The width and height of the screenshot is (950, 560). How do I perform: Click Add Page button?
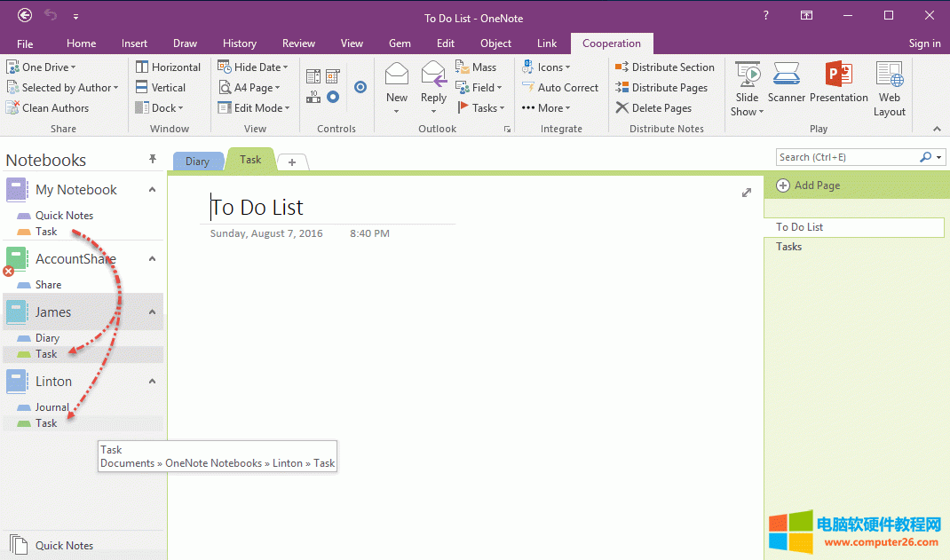point(808,185)
